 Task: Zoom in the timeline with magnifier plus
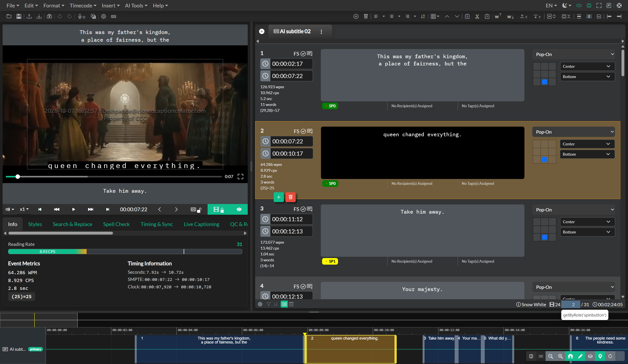tap(560, 356)
